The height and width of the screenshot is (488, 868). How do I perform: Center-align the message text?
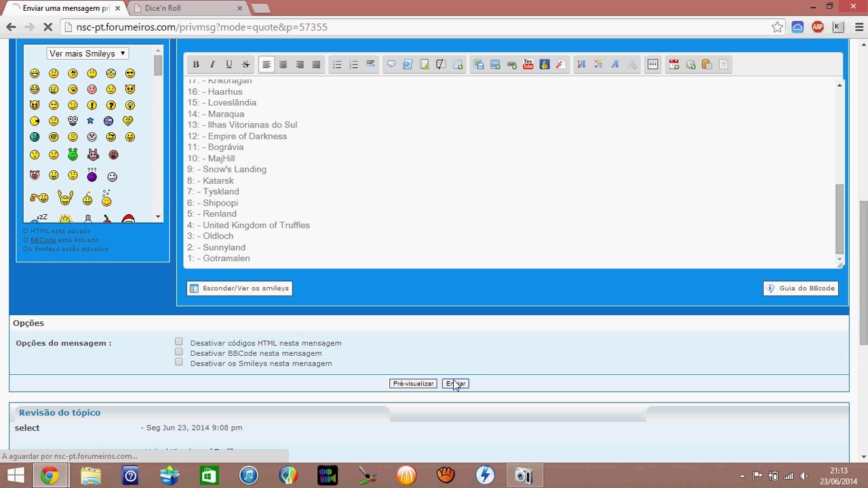click(x=283, y=64)
